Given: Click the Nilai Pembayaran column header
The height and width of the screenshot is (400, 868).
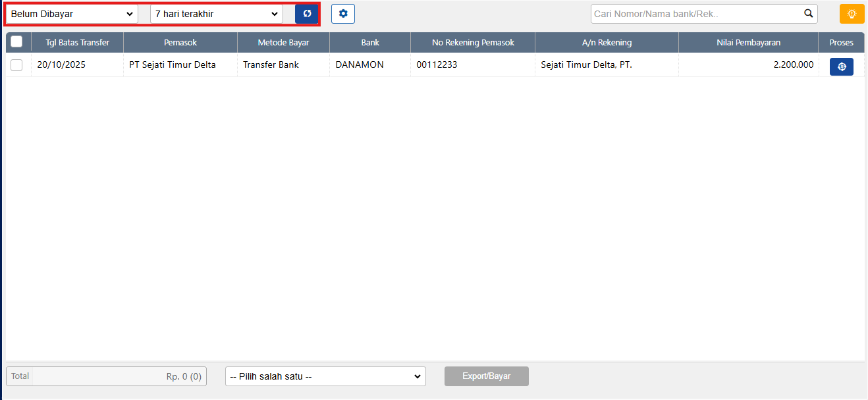Looking at the screenshot, I should pos(748,43).
